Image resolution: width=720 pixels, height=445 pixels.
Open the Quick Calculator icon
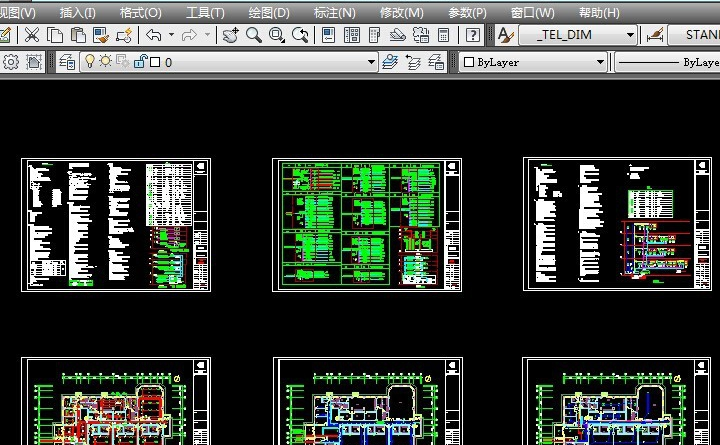tap(443, 35)
